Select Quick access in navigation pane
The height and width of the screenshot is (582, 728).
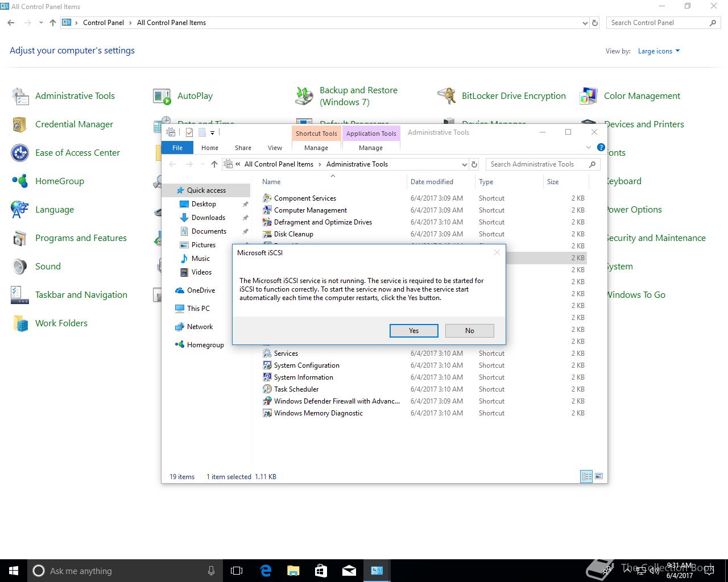[206, 190]
